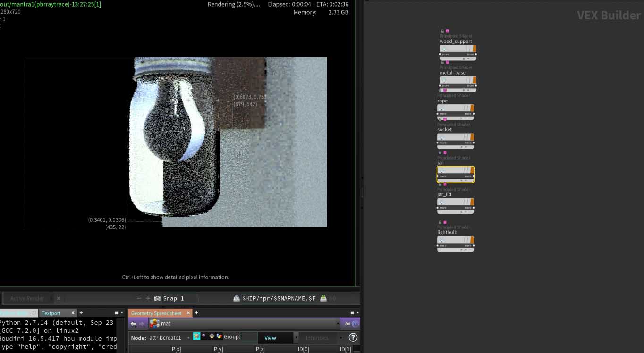The width and height of the screenshot is (644, 353).
Task: Toggle the orange flag on rope node
Action: (472, 108)
